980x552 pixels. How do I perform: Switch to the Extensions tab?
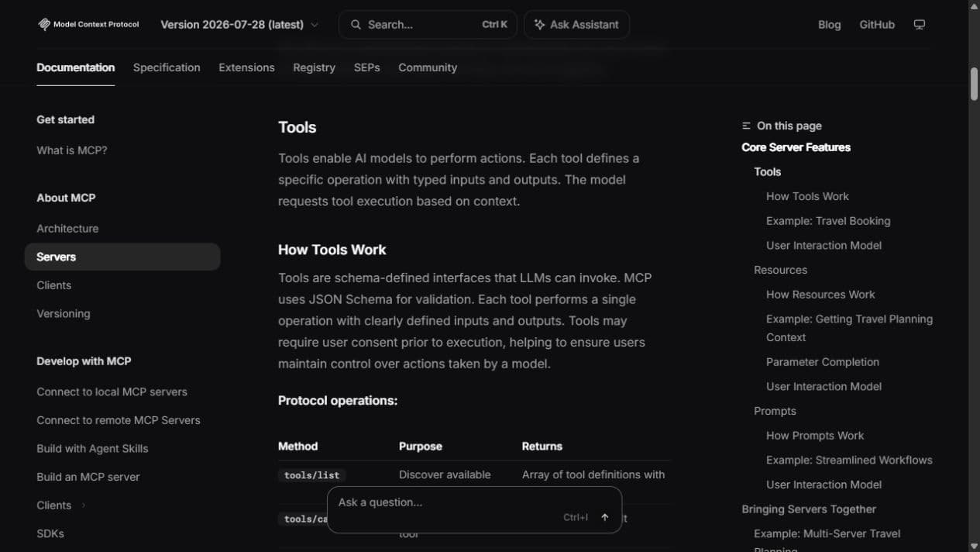tap(246, 67)
